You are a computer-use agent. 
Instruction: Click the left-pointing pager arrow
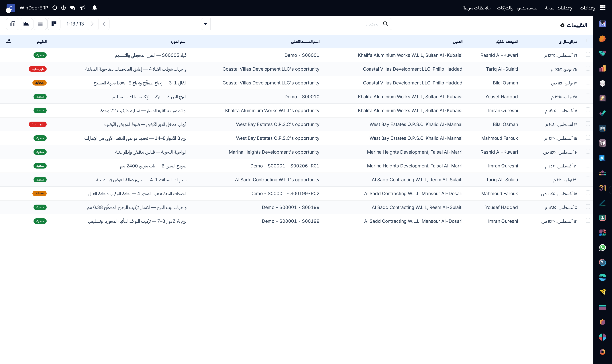click(104, 24)
